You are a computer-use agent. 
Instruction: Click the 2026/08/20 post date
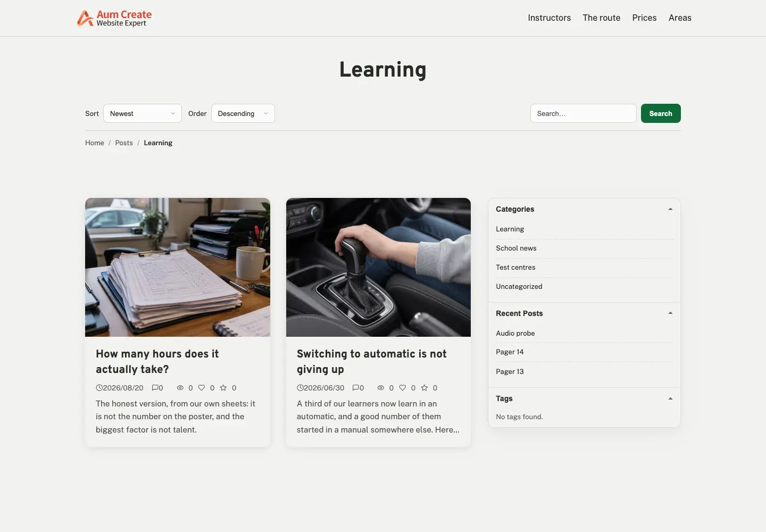coord(123,388)
